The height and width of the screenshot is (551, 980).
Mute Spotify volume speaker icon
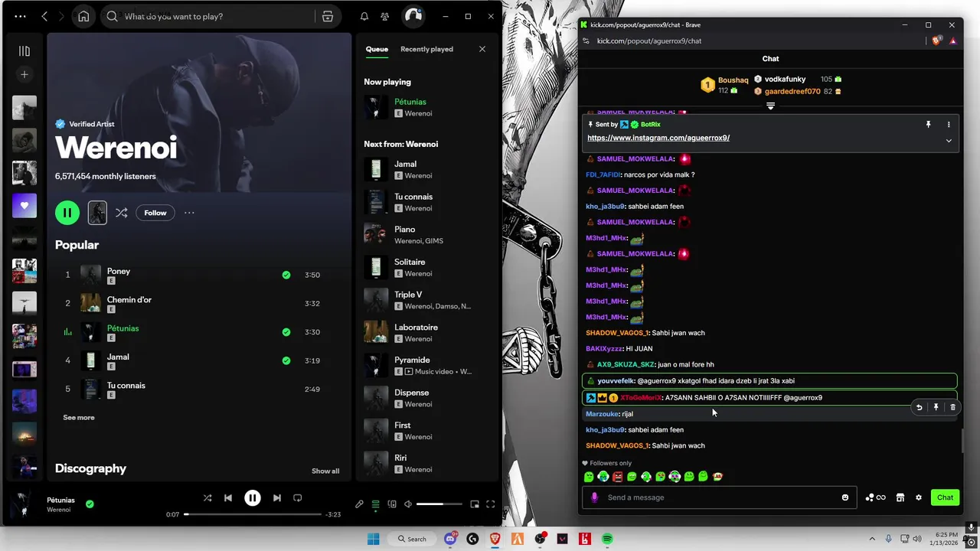[x=408, y=504]
